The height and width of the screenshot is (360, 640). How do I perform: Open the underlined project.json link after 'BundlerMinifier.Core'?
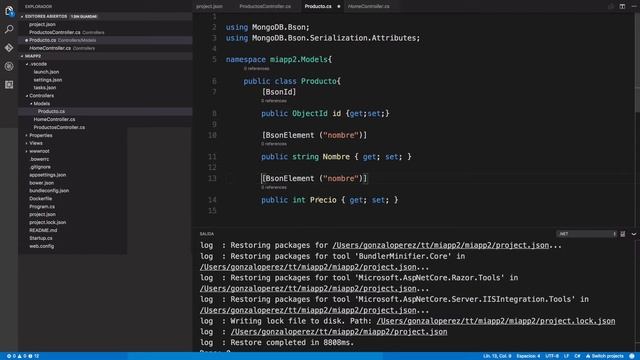tap(308, 267)
